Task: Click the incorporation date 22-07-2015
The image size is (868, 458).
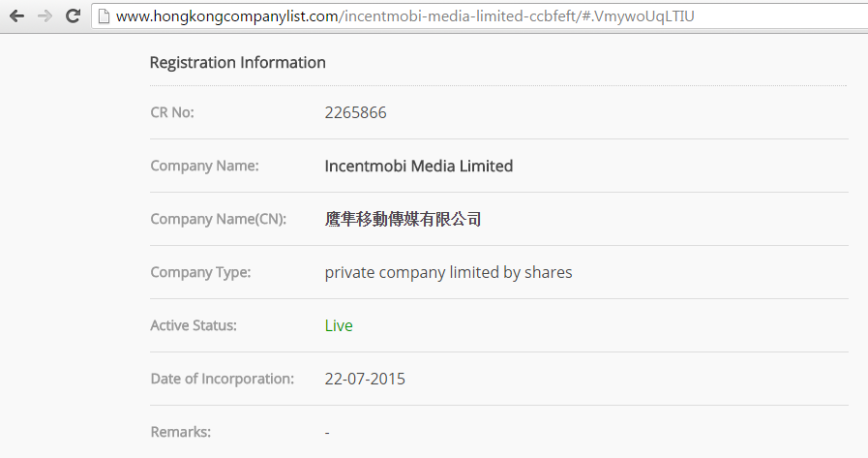Action: pos(365,379)
